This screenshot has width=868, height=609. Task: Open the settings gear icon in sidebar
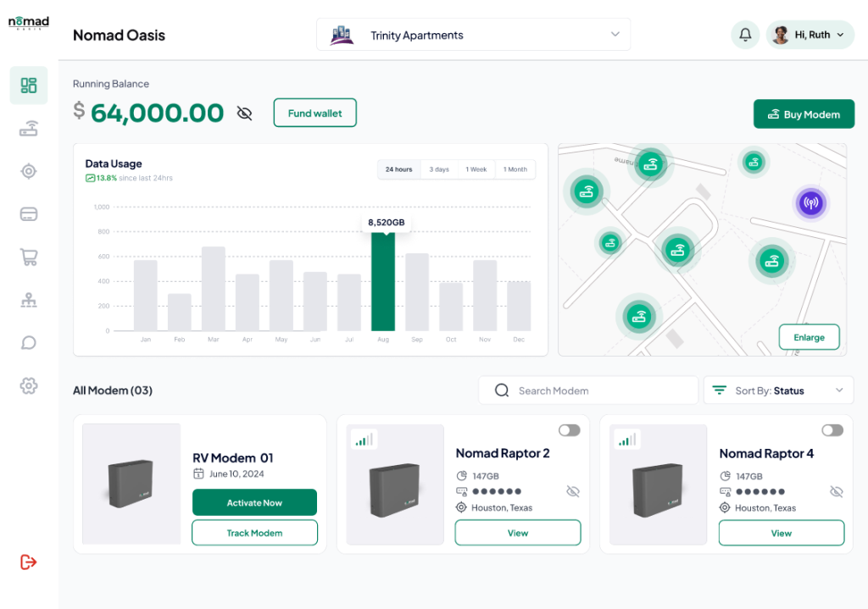29,385
